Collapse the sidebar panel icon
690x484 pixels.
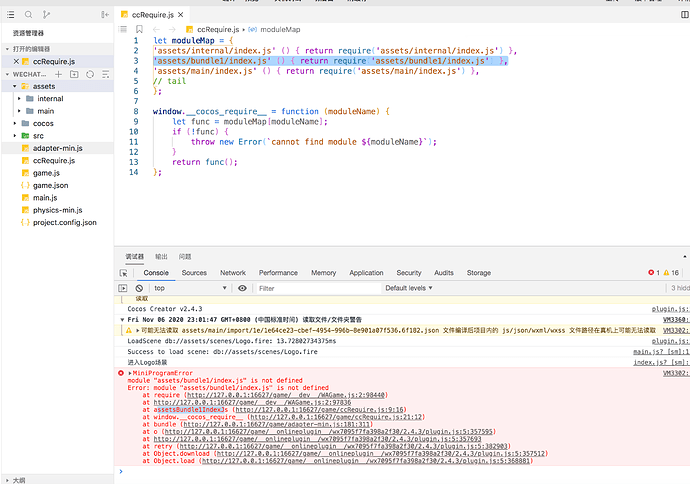[x=105, y=15]
